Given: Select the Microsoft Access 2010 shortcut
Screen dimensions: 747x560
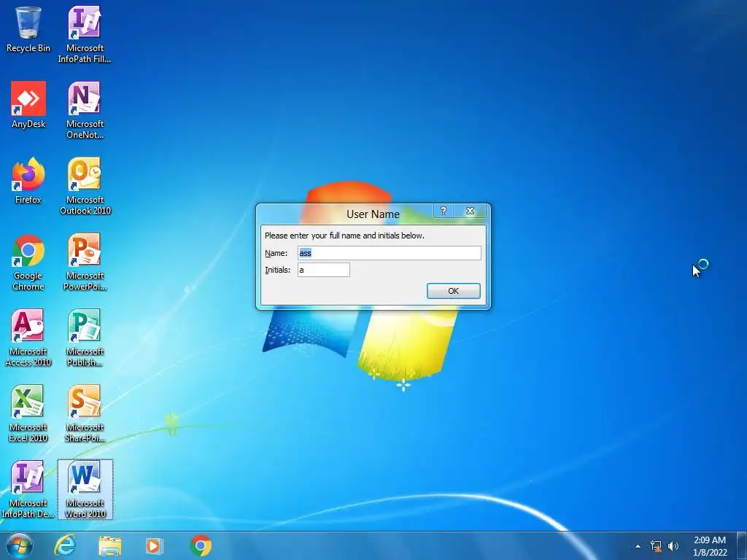Looking at the screenshot, I should pyautogui.click(x=28, y=338).
